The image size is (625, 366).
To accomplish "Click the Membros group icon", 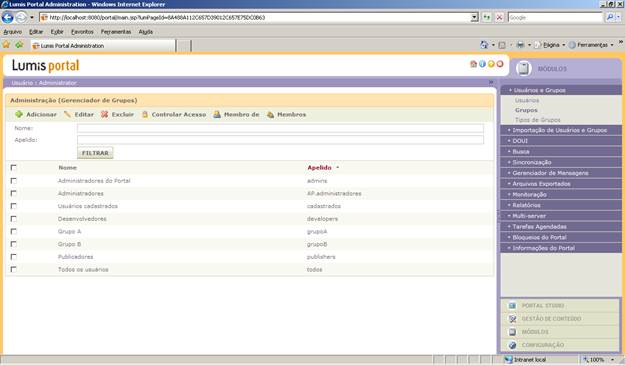I will (x=270, y=114).
